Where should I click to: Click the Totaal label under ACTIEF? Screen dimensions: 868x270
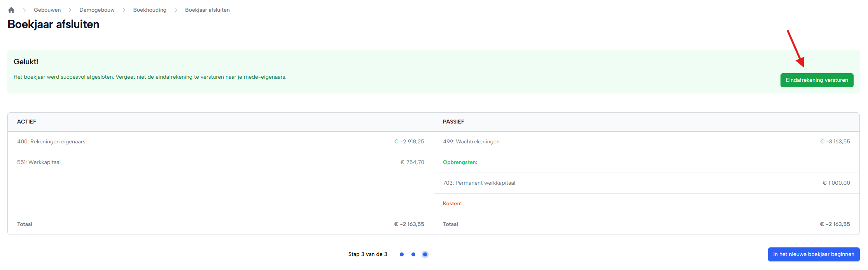click(x=24, y=224)
